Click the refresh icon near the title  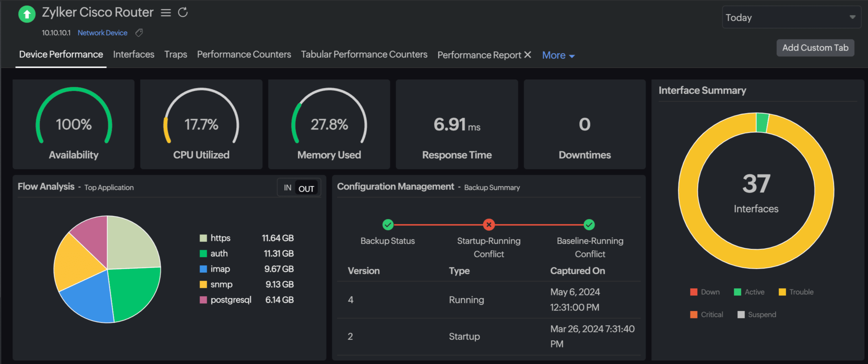pyautogui.click(x=183, y=13)
